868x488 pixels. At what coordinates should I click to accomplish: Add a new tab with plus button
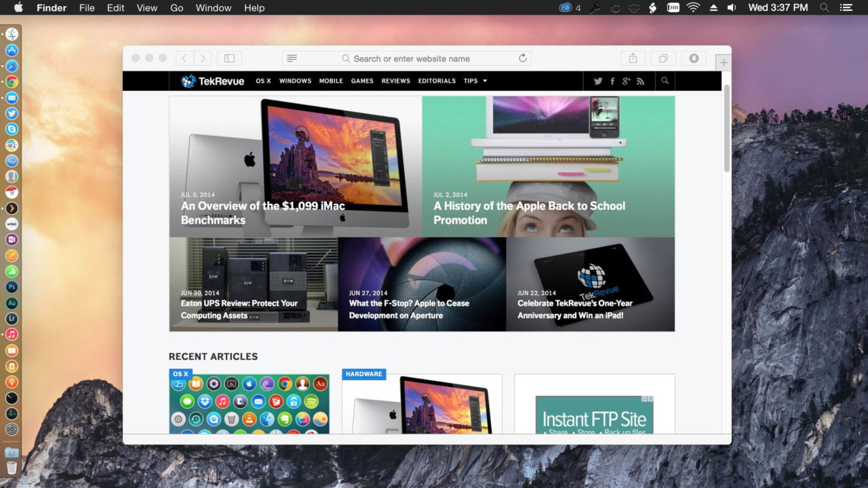click(724, 63)
